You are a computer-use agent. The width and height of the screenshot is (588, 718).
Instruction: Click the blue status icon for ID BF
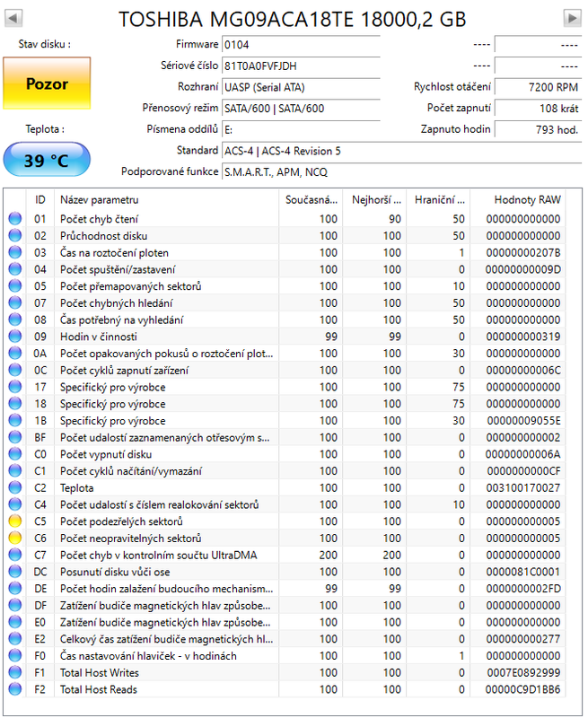coord(15,437)
